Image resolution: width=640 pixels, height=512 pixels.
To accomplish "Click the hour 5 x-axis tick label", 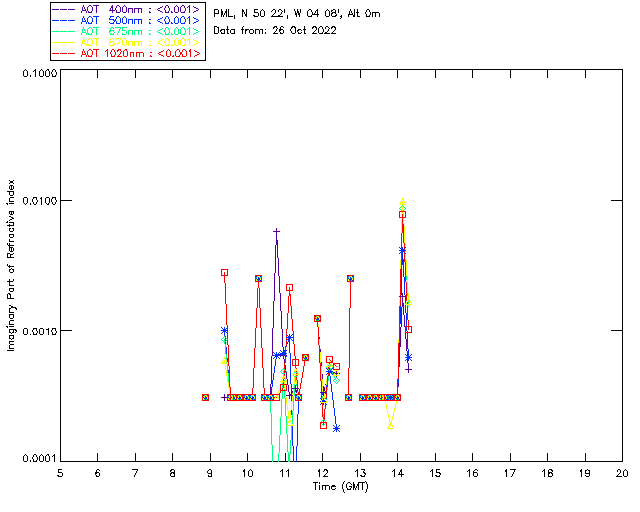I will pyautogui.click(x=60, y=473).
